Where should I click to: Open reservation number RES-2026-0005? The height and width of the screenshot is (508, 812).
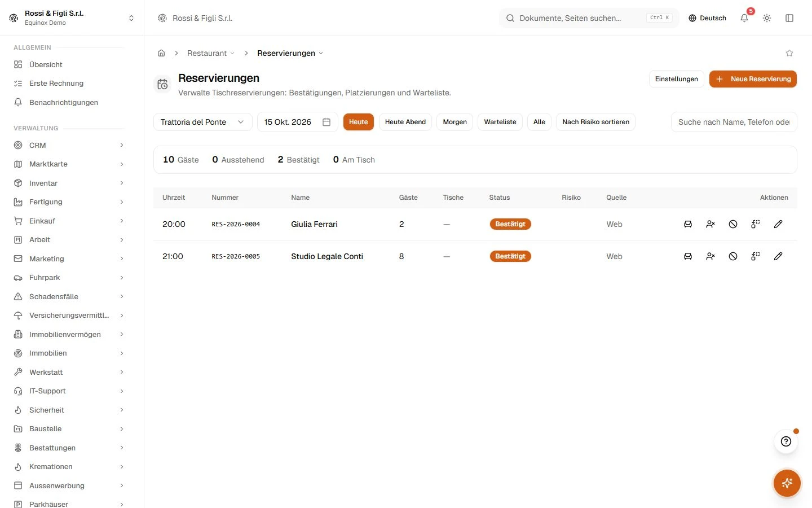pos(236,256)
